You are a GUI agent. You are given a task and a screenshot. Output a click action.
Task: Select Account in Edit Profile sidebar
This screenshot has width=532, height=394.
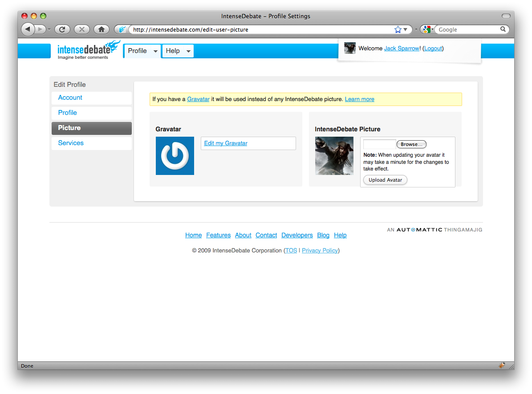pos(70,98)
